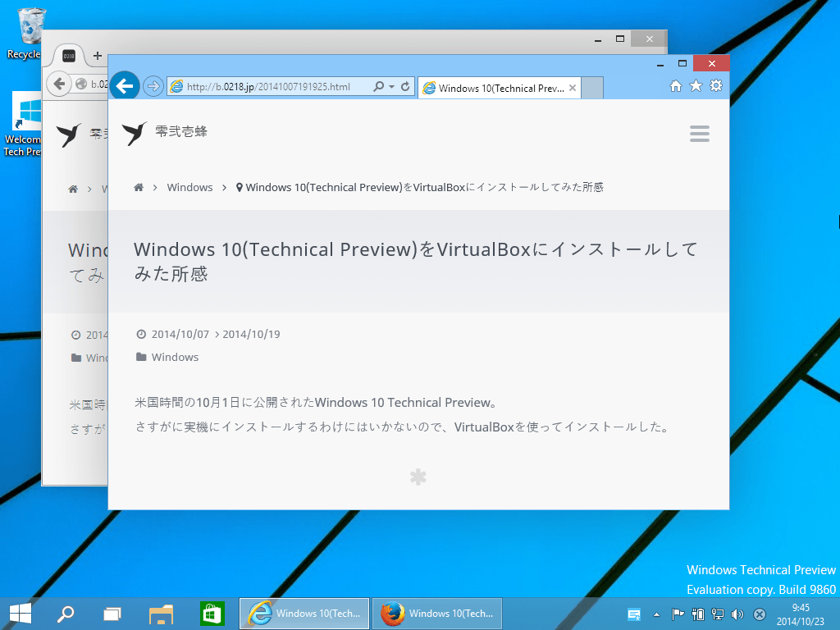Click the Firefox back button

[59, 84]
